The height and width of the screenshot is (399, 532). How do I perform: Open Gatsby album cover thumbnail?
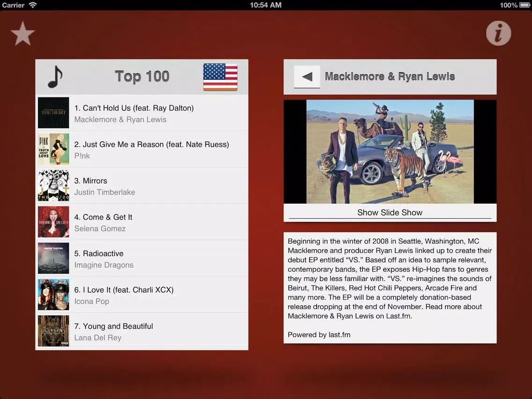[x=53, y=331]
